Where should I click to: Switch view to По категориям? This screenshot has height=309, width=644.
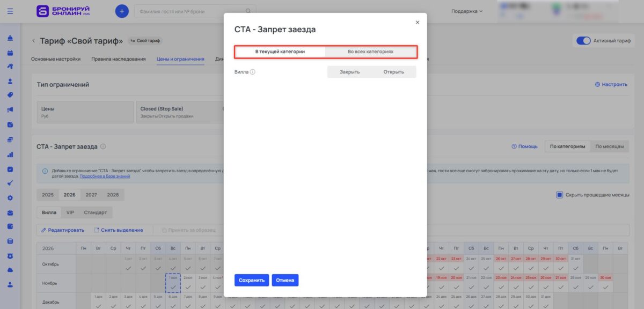point(567,146)
